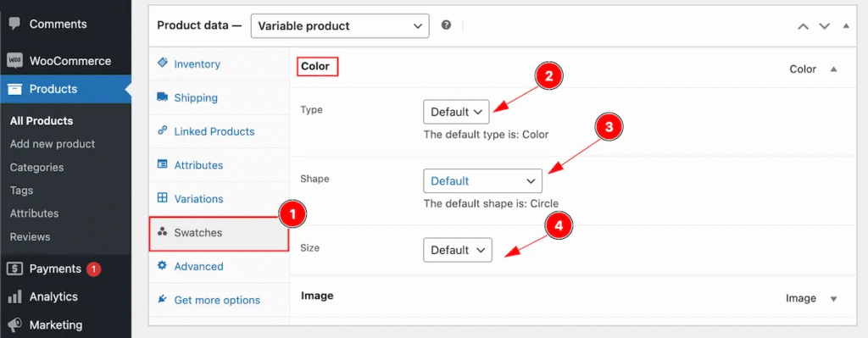Open Reviews submenu link

click(x=30, y=236)
